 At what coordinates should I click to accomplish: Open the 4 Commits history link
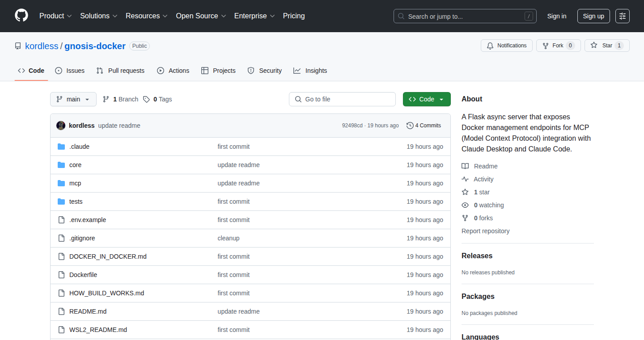tap(424, 126)
